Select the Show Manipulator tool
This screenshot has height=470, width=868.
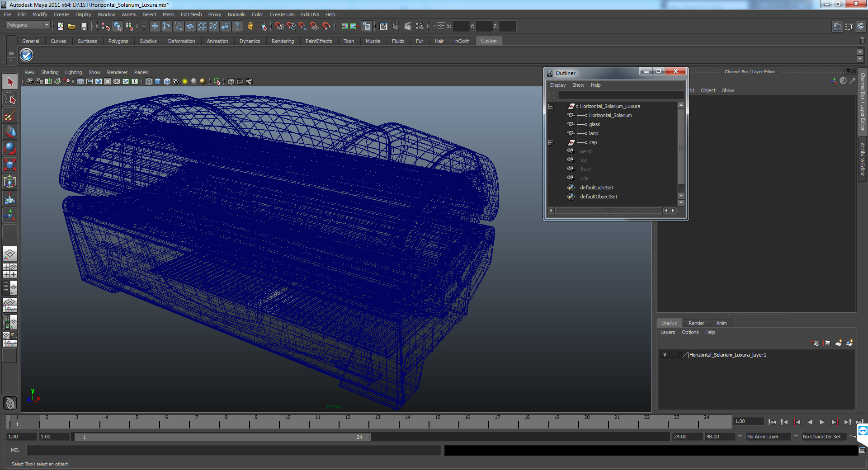(10, 215)
